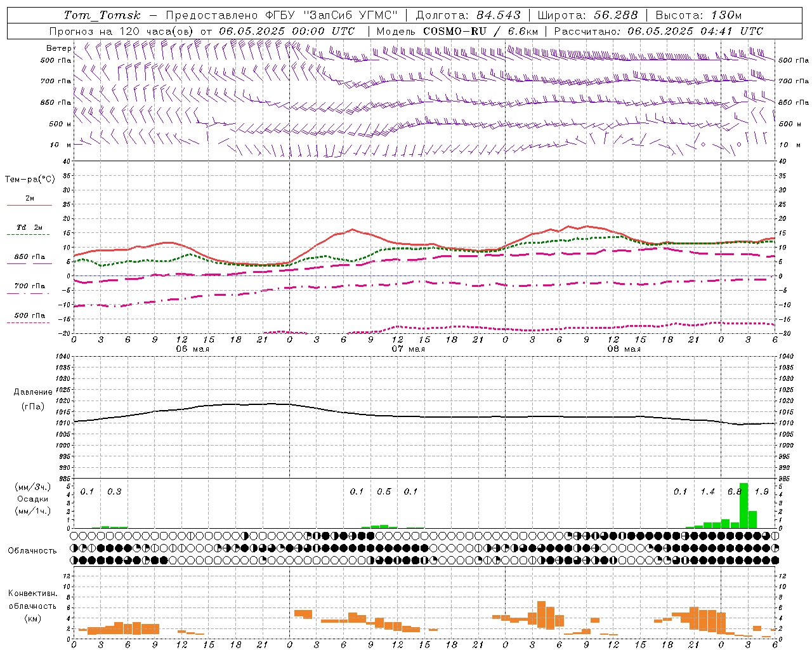Click the 500 гПа temperature legend entry
The image size is (812, 650).
[x=30, y=315]
